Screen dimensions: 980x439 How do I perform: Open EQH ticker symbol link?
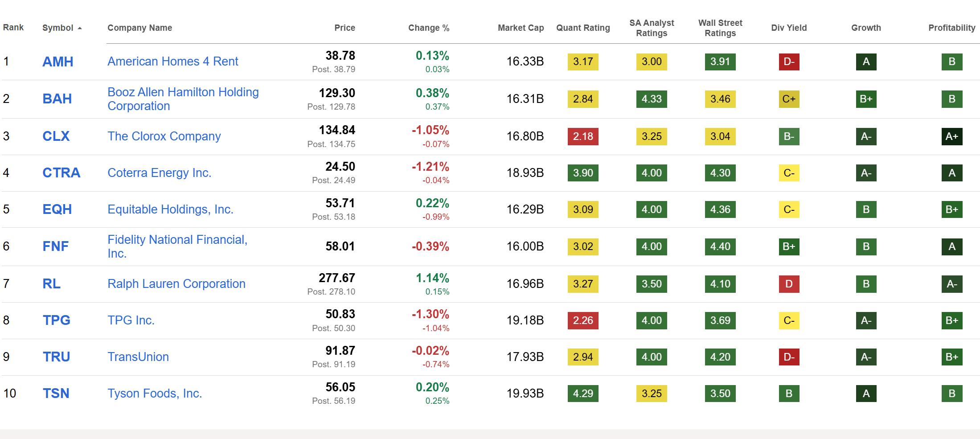57,209
